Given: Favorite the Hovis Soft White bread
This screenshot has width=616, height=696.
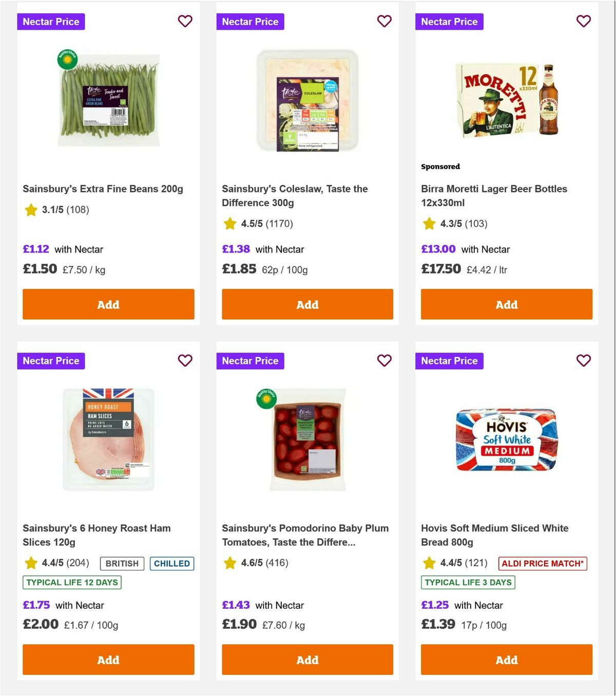Looking at the screenshot, I should 583,361.
